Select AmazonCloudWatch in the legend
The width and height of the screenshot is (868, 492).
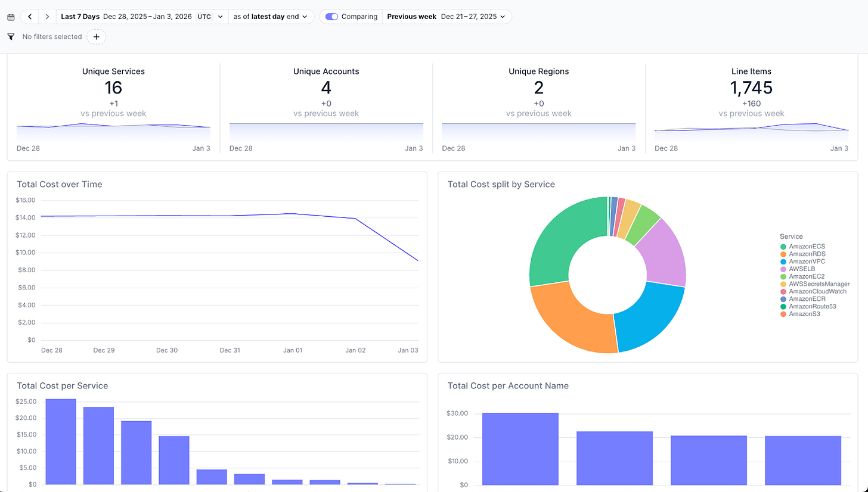(x=813, y=292)
